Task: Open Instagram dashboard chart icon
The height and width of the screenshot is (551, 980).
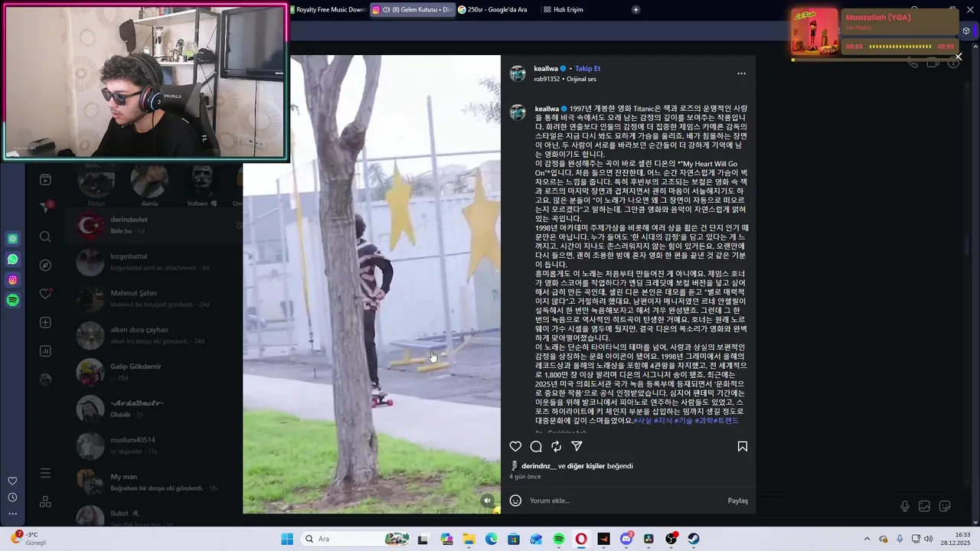Action: [x=45, y=351]
